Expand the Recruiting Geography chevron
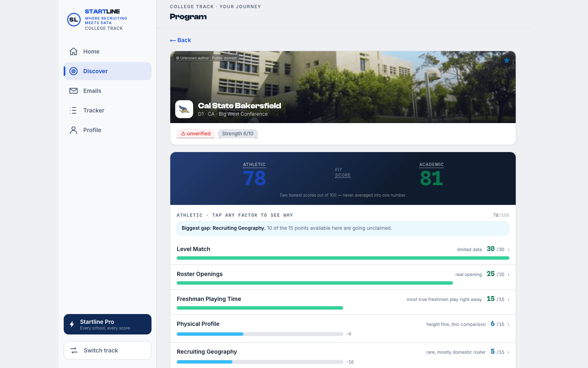Viewport: 588px width, 368px height. pyautogui.click(x=508, y=352)
